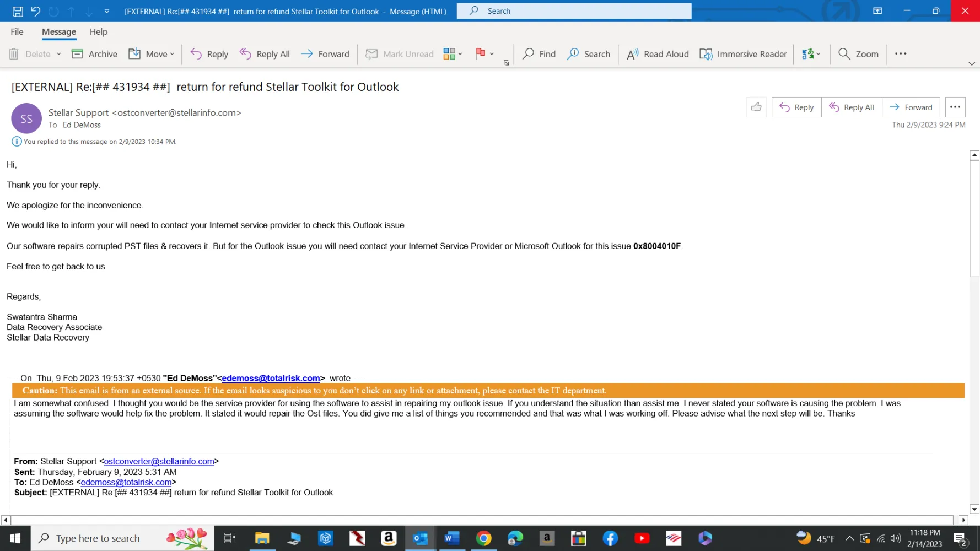The height and width of the screenshot is (551, 980).
Task: Click edemoss@totalrisk.com link in To line
Action: coord(126,482)
